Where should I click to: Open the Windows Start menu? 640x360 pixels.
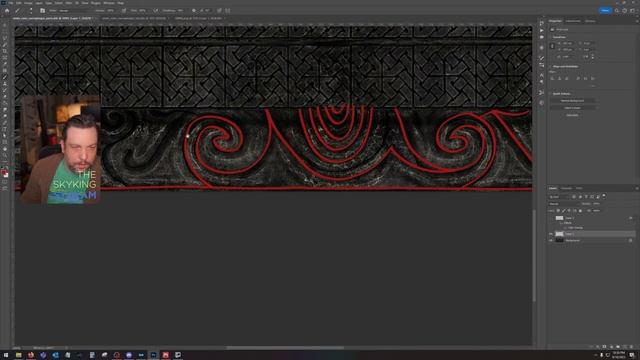click(6, 355)
